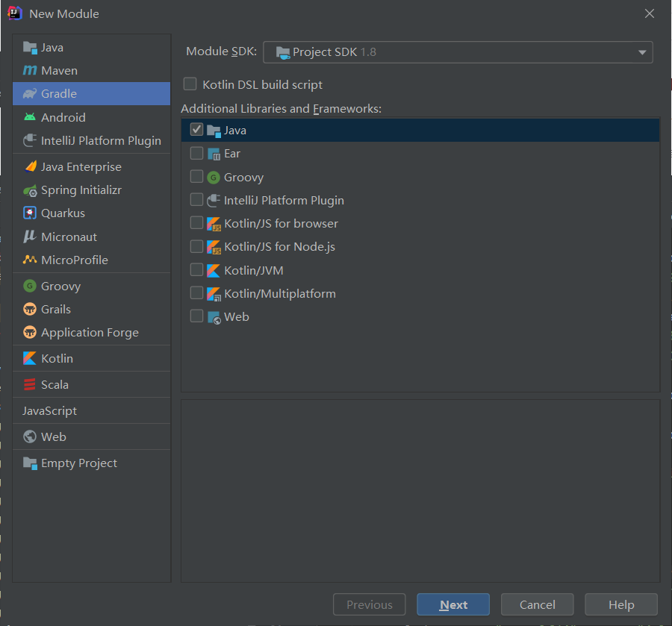Click the Kotlin/JS for Node.js icon
672x626 pixels.
tap(214, 247)
